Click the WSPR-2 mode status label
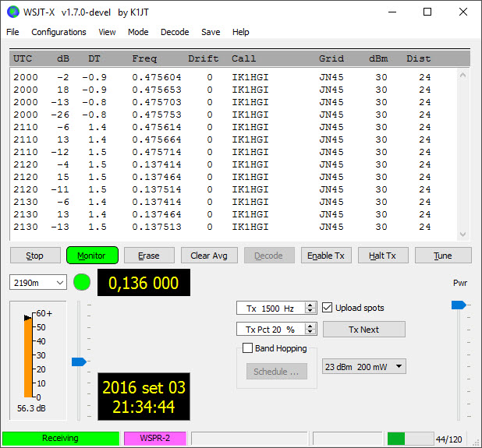Image resolution: width=482 pixels, height=448 pixels. 154,439
